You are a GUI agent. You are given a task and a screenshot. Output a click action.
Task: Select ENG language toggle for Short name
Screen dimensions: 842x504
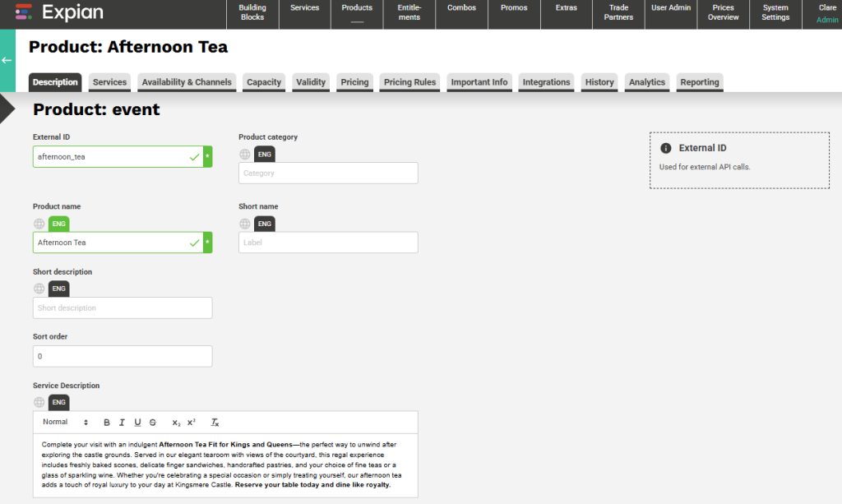tap(264, 224)
